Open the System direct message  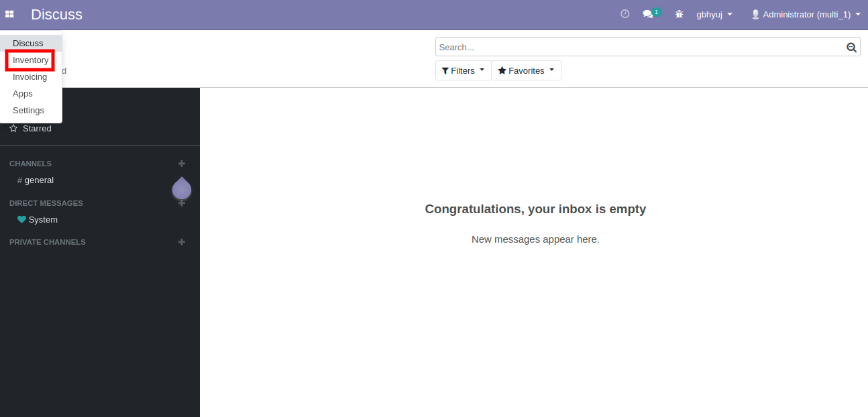coord(43,220)
